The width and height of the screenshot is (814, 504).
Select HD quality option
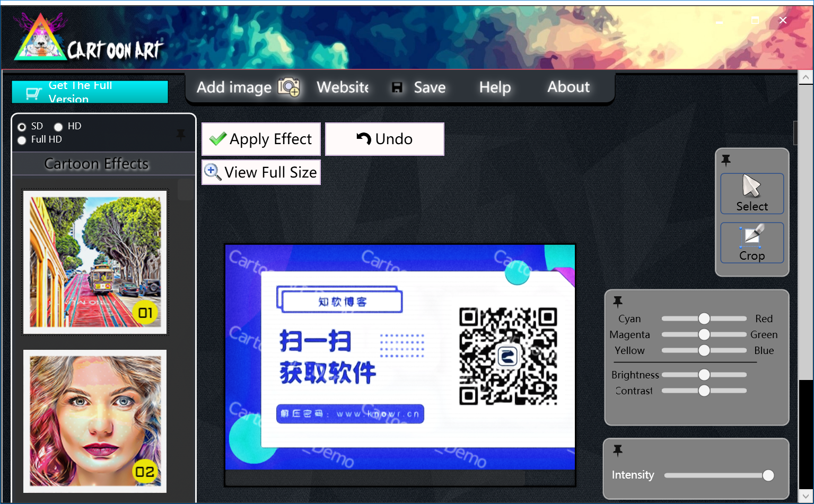coord(58,127)
